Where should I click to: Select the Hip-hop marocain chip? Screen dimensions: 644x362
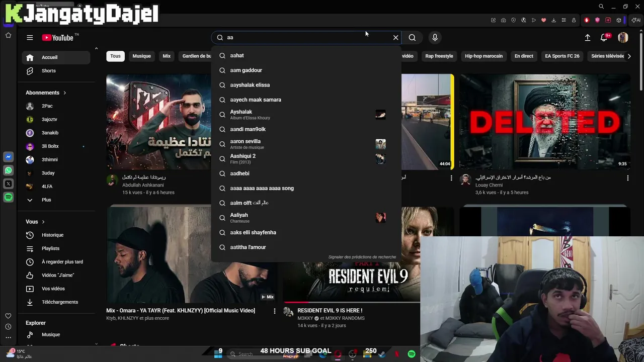click(484, 56)
